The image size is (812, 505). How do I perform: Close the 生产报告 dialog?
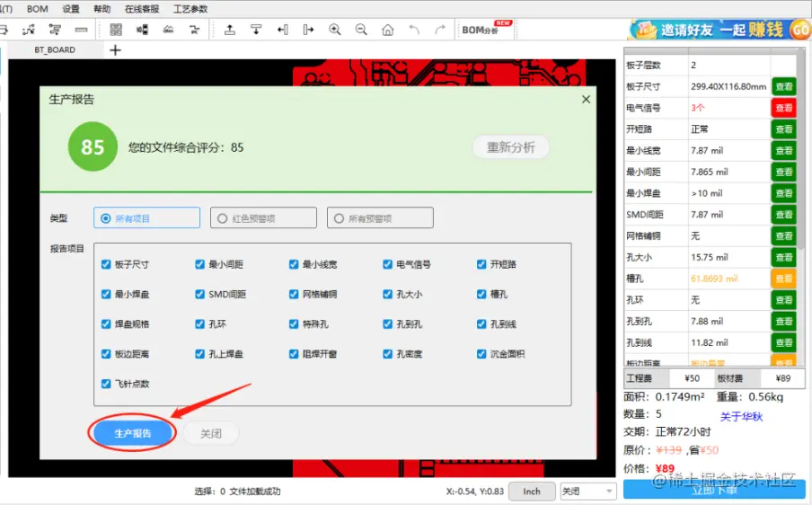click(586, 99)
